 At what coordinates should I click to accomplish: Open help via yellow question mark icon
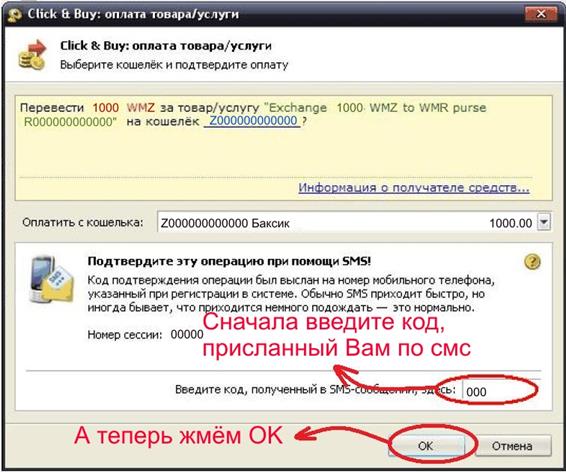532,262
